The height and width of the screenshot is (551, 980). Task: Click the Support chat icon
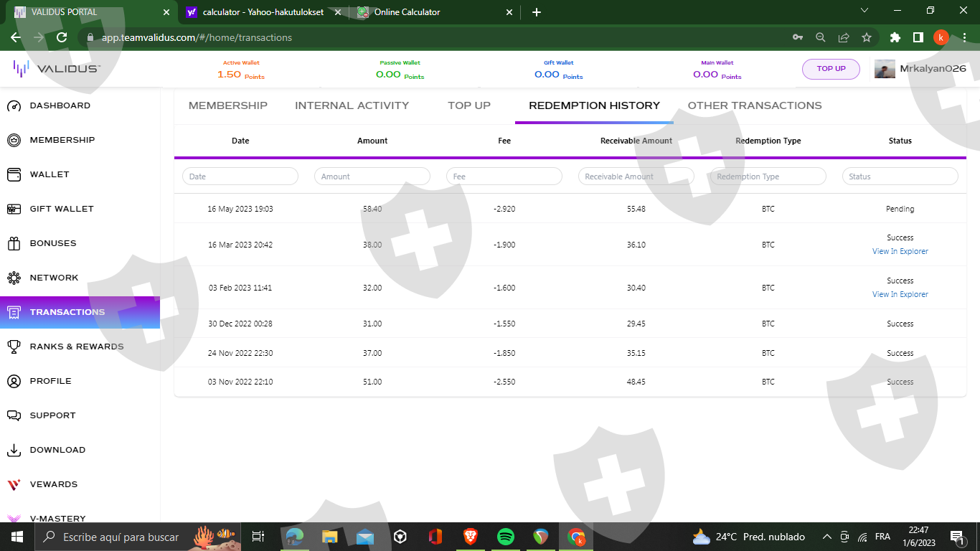[14, 415]
